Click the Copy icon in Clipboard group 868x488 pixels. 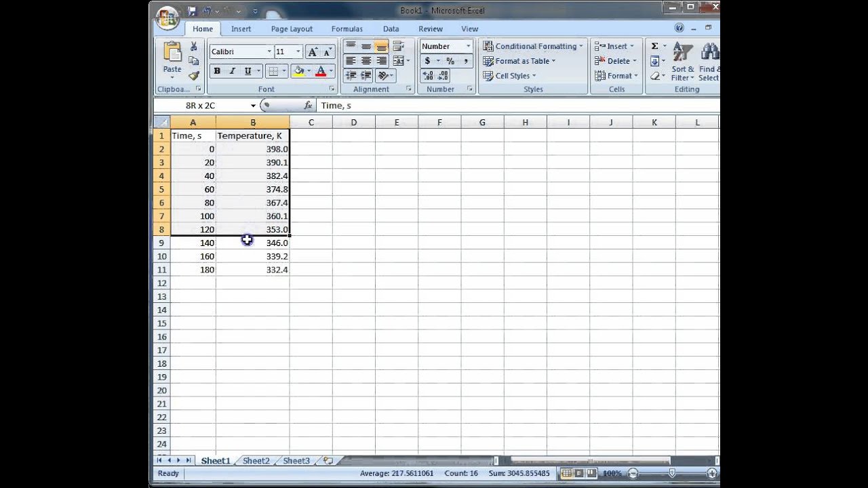coord(193,61)
